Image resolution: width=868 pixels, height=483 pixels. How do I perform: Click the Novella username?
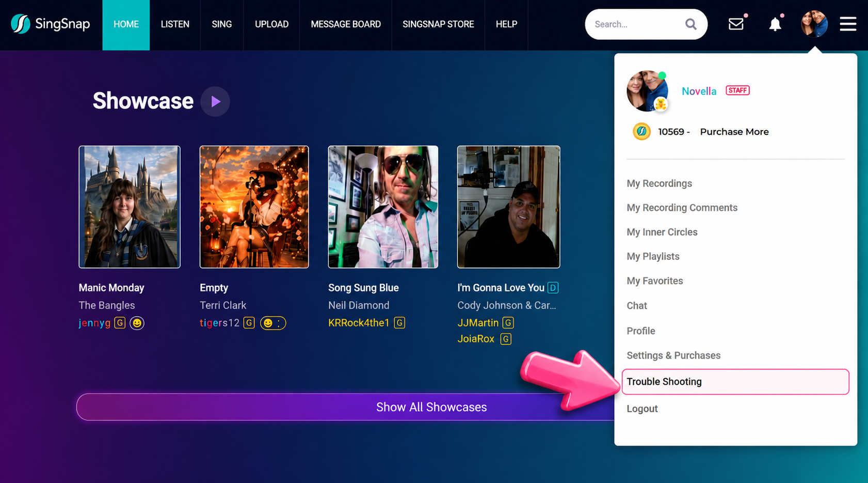click(x=699, y=91)
